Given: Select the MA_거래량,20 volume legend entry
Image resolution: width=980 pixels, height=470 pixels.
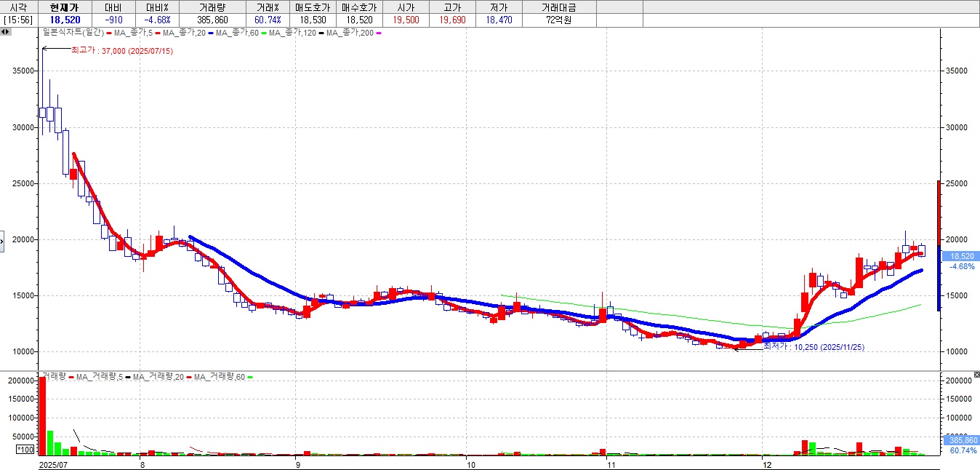Looking at the screenshot, I should pos(157,376).
